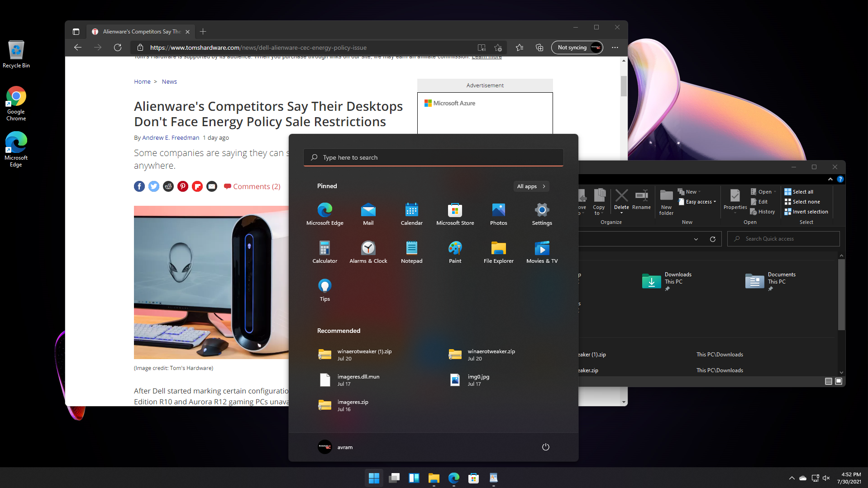The image size is (868, 488).
Task: Click Search Quick access field
Action: 783,239
